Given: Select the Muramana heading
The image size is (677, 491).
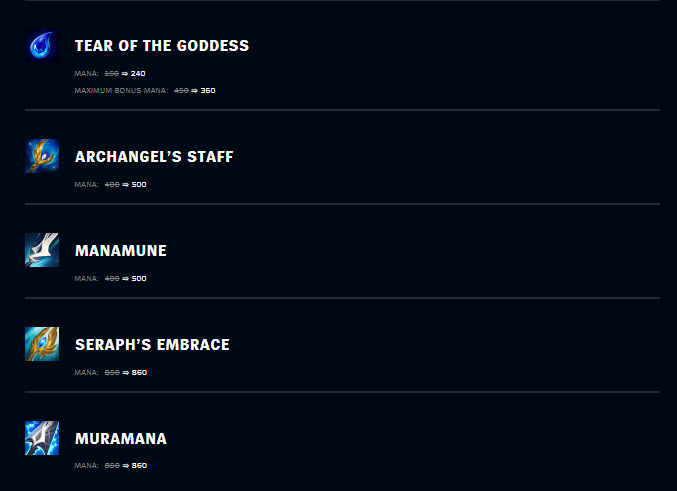Looking at the screenshot, I should [121, 439].
